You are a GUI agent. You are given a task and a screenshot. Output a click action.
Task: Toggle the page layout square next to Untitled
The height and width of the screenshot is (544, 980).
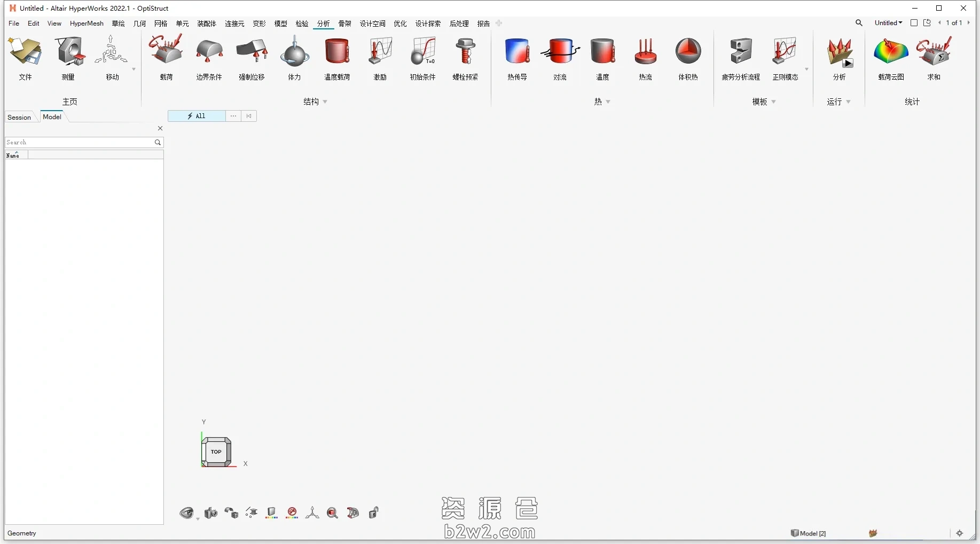click(x=914, y=23)
